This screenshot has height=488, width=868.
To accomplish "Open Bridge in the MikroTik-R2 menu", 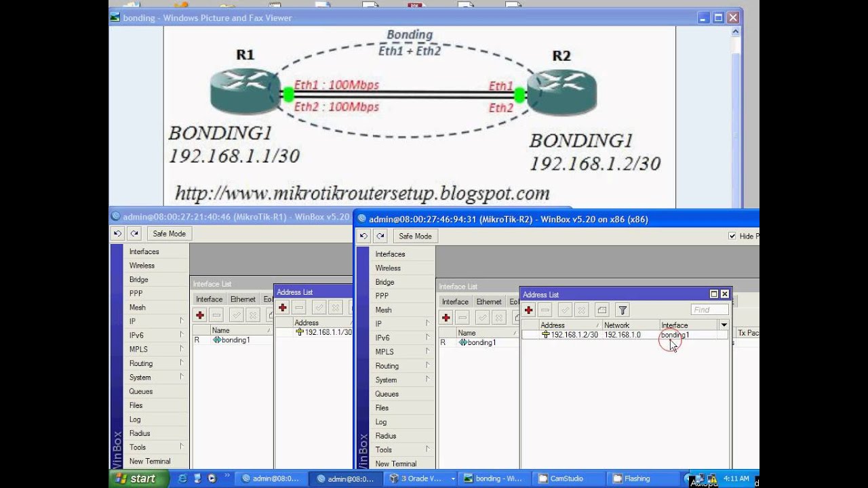I will [x=384, y=282].
